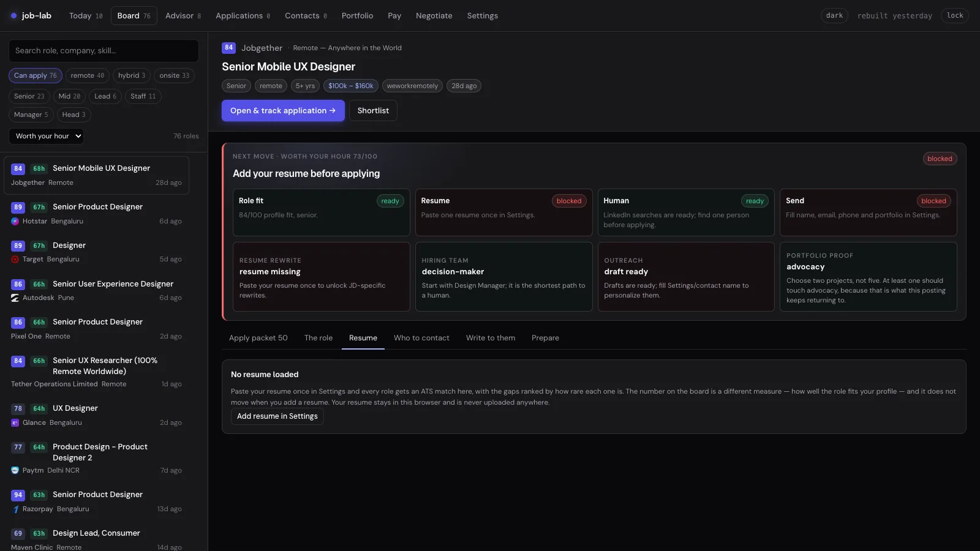Toggle the Lead 6 level filter
The image size is (980, 551).
(x=105, y=96)
